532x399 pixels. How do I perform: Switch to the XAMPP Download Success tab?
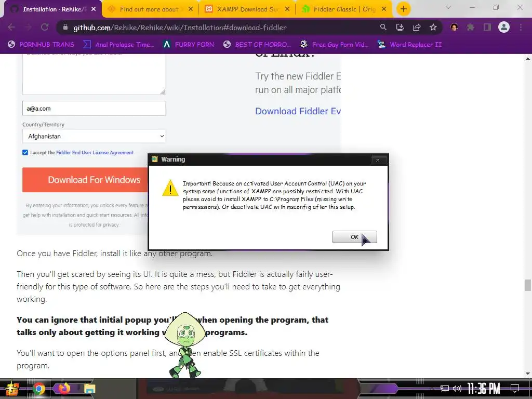click(x=248, y=9)
